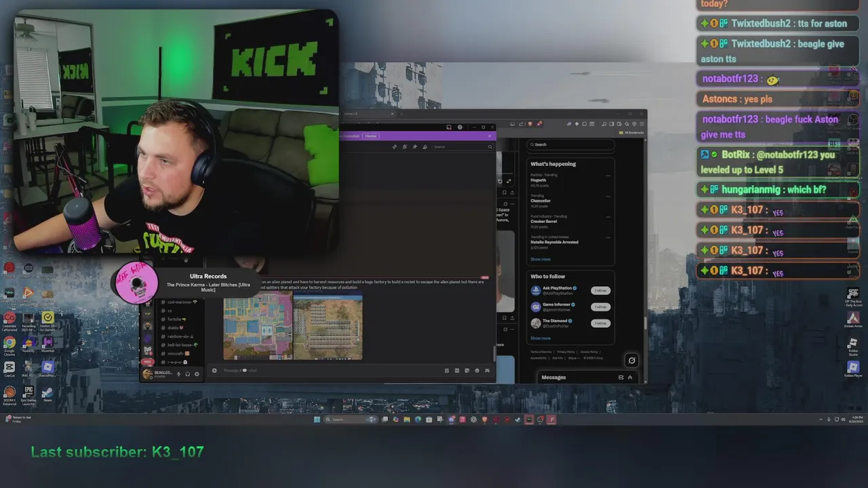Open Discord help question mark icon
The width and height of the screenshot is (868, 488).
460,127
